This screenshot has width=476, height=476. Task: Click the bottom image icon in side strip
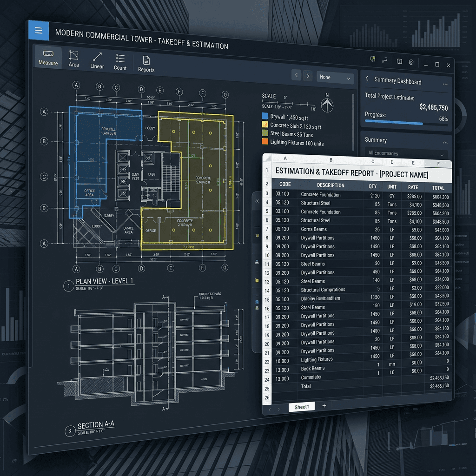(x=257, y=308)
